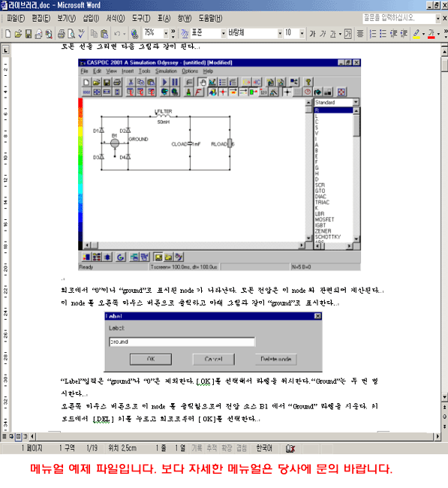Save the document with floppy disk icon

pos(29,33)
